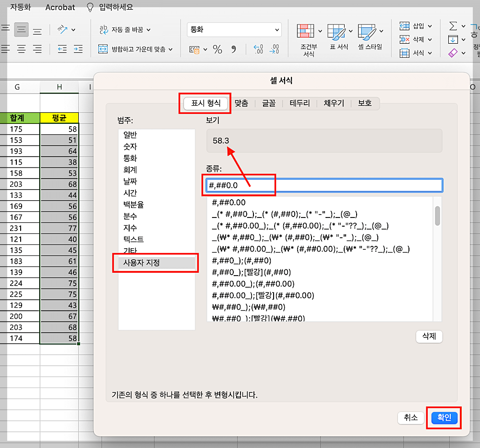Expand the 삽입 insert dropdown
Screen dimensions: 480x448
pyautogui.click(x=431, y=26)
